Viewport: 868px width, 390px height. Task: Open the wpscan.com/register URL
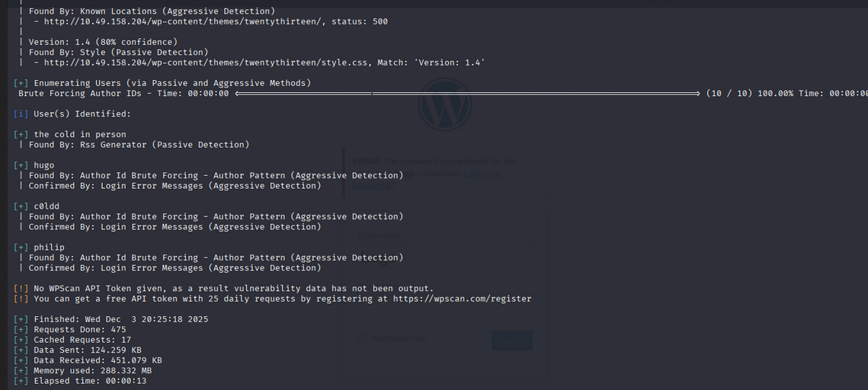click(x=462, y=299)
